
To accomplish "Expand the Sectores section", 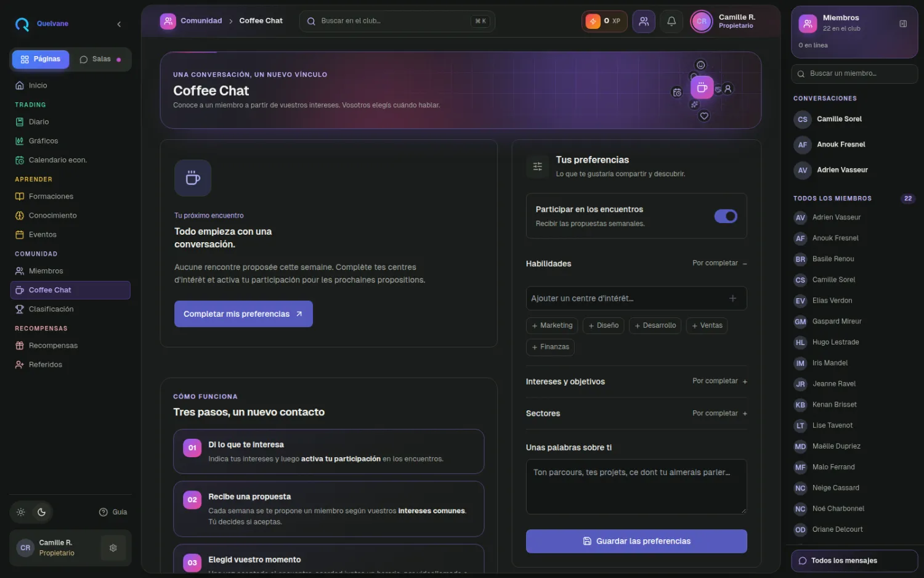I will point(636,413).
